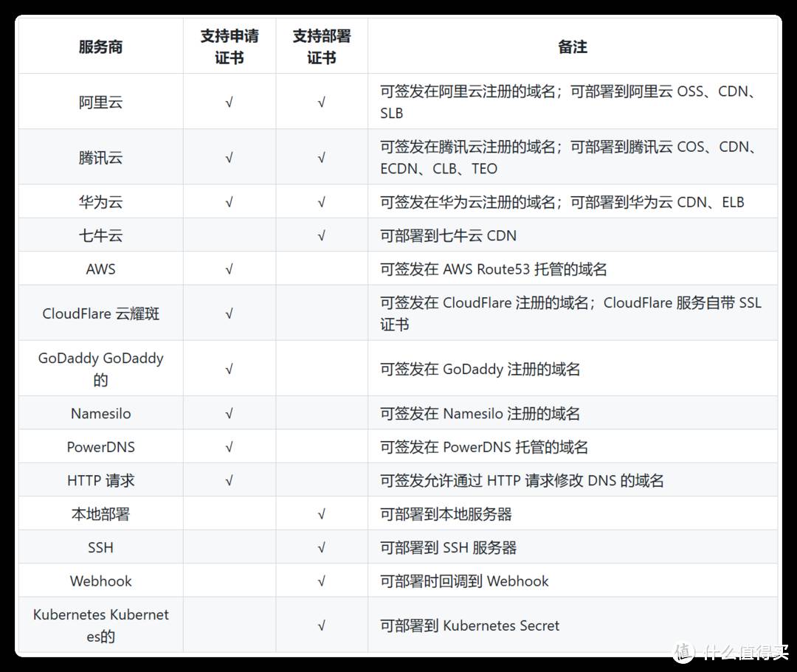Select the PowerDNS provider cell

pyautogui.click(x=100, y=447)
